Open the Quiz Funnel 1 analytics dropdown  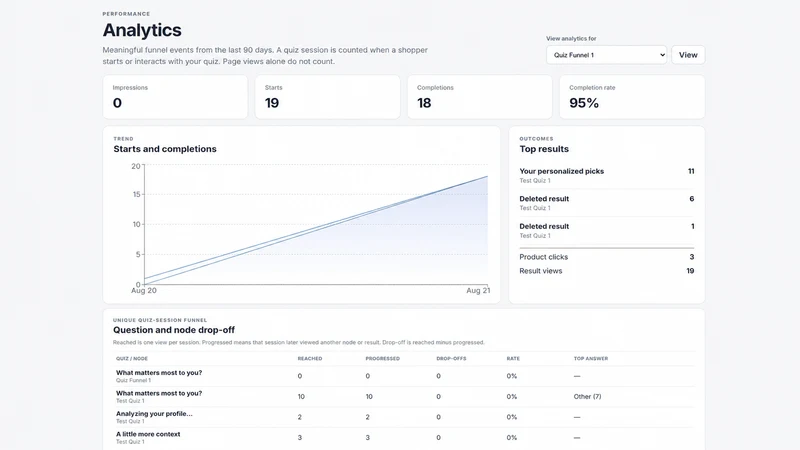(x=606, y=55)
